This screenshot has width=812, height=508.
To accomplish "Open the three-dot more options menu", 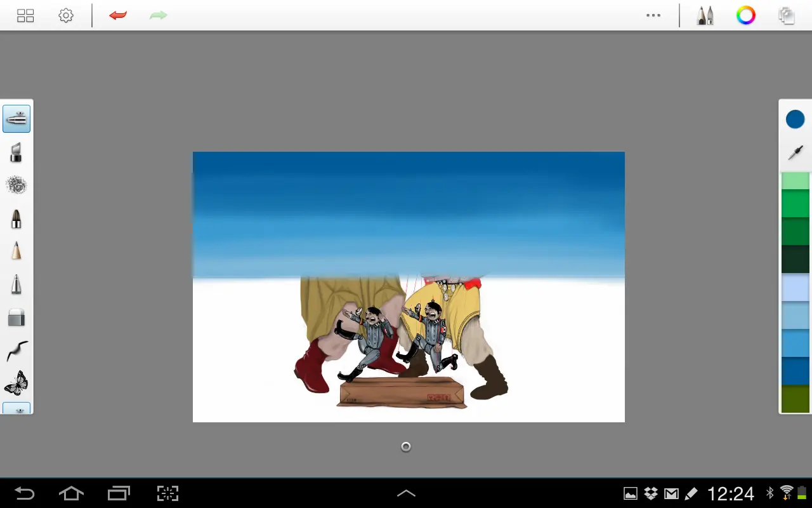I will pyautogui.click(x=653, y=16).
